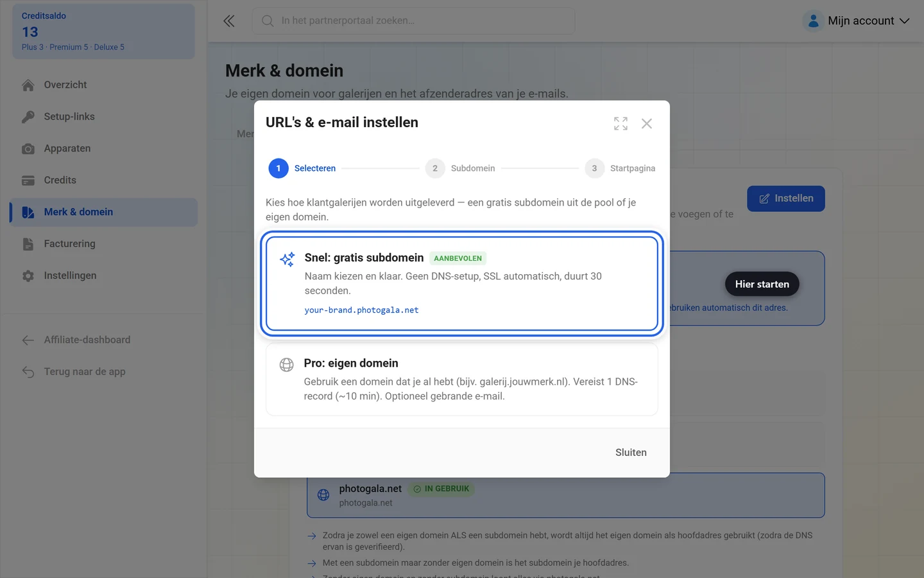The image size is (924, 578).
Task: Choose the Pro: eigen domein option
Action: click(x=462, y=380)
